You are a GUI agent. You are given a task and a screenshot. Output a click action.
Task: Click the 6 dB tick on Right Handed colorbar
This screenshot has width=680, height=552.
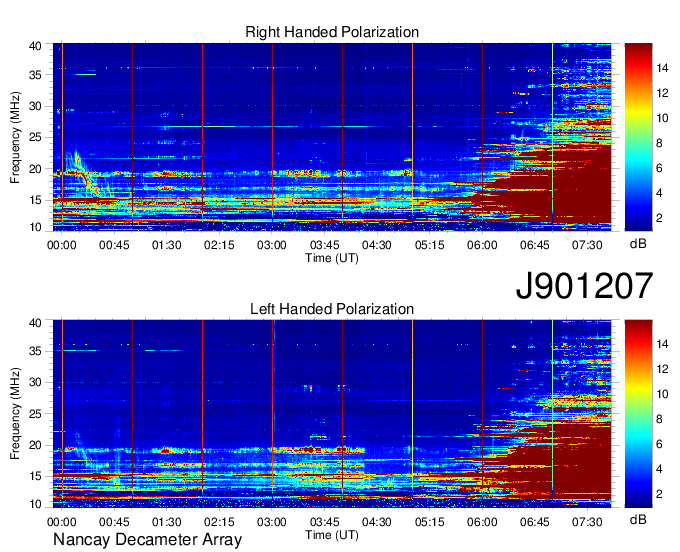(x=660, y=168)
